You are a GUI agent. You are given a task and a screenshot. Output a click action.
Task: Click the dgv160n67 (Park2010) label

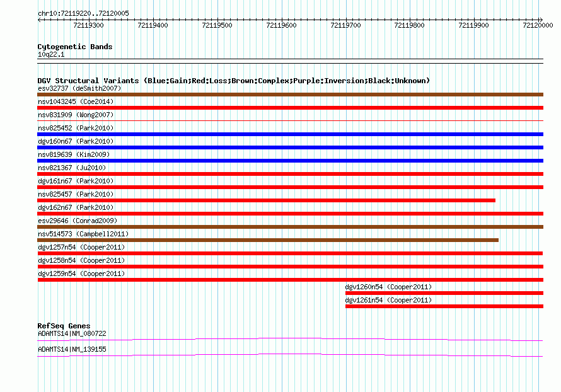click(76, 141)
